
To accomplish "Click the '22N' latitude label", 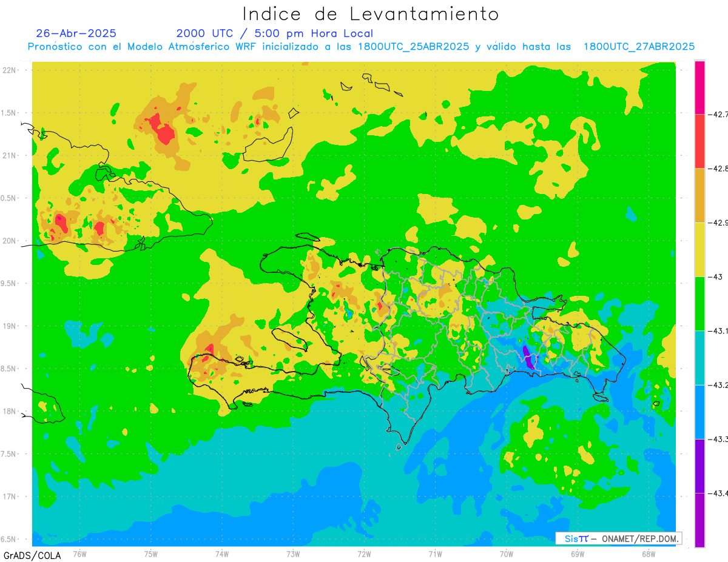I will pos(10,70).
